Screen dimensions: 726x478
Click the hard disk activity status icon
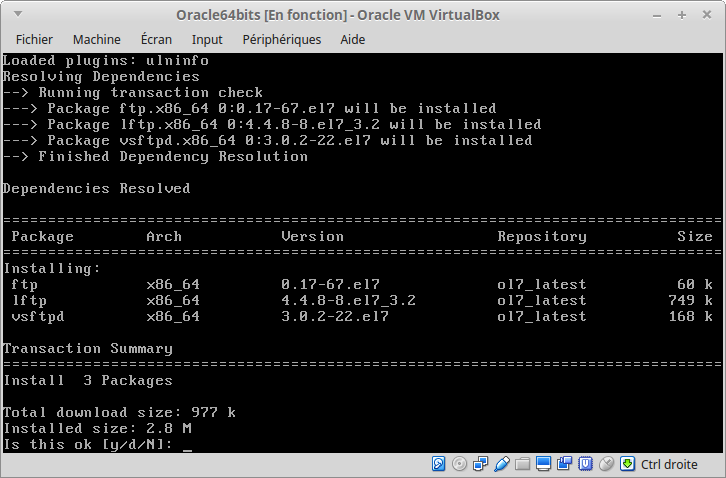[x=438, y=464]
